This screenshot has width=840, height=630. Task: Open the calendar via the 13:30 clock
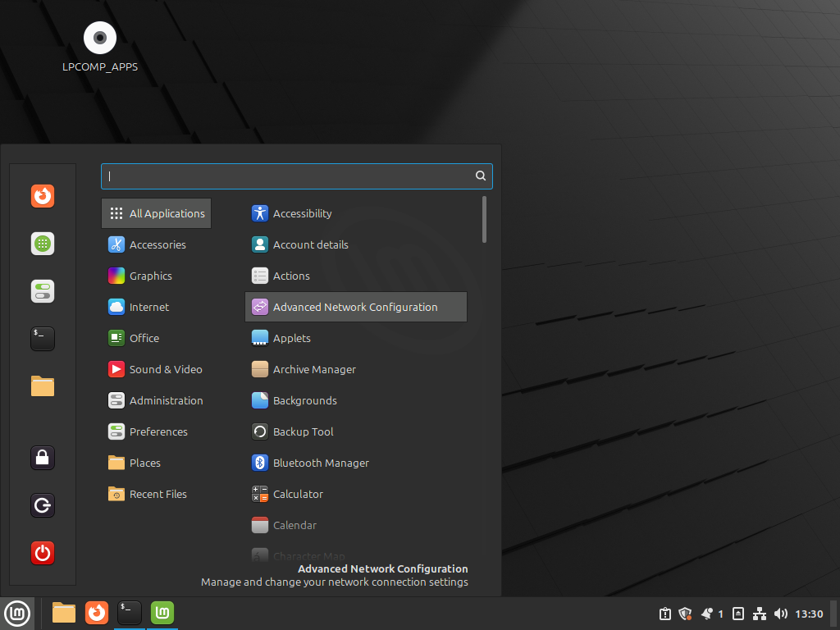tap(809, 614)
